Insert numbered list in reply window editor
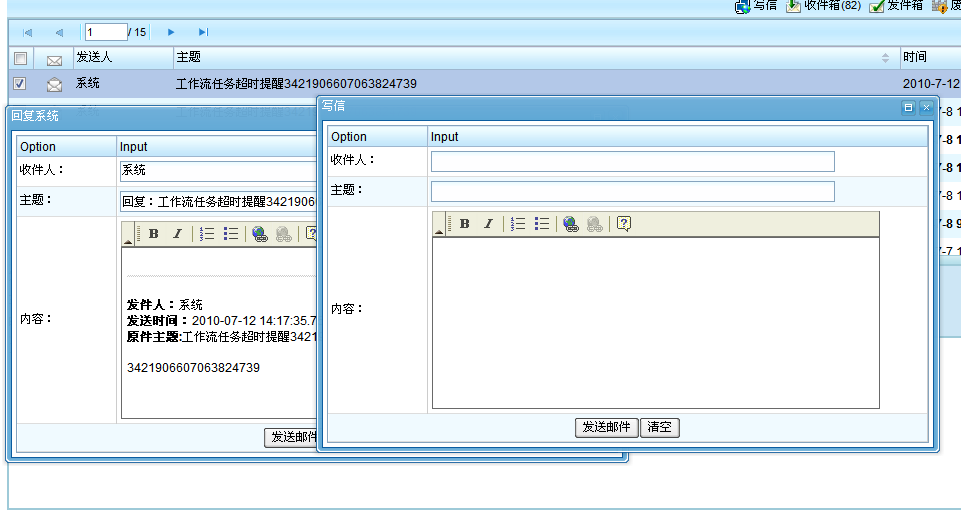This screenshot has height=511, width=961. 207,234
